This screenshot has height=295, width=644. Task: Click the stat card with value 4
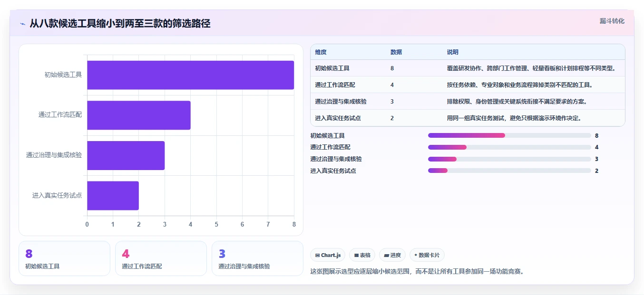pos(161,258)
